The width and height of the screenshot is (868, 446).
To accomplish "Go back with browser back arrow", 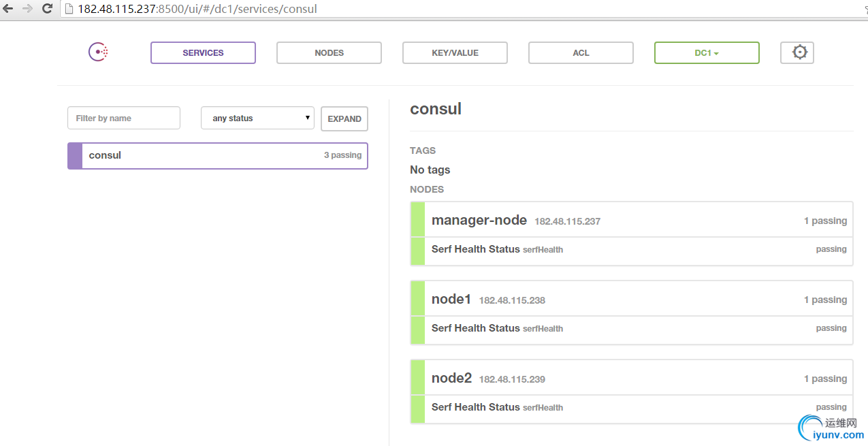I will coord(8,9).
